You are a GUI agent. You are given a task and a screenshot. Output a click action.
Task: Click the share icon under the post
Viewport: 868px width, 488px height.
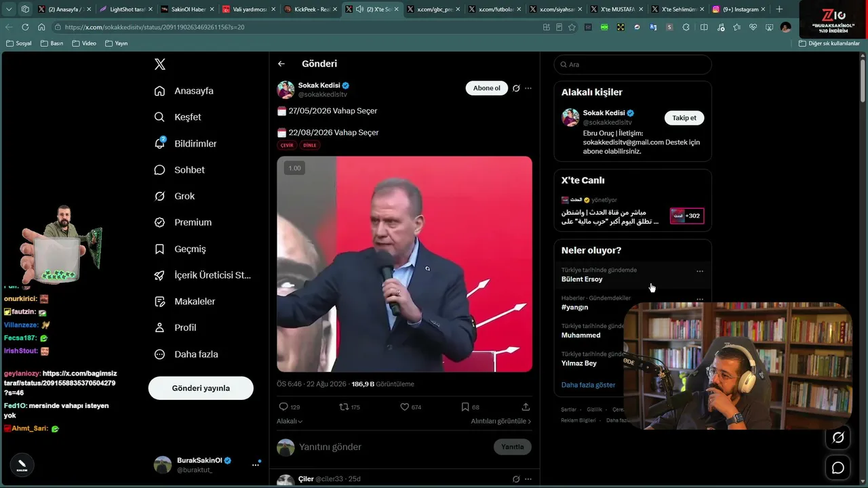click(x=526, y=407)
